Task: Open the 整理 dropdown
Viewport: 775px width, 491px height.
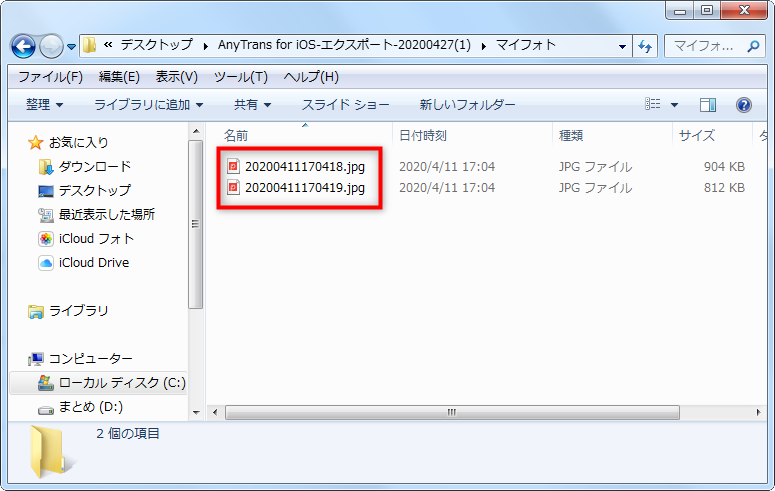Action: tap(44, 105)
